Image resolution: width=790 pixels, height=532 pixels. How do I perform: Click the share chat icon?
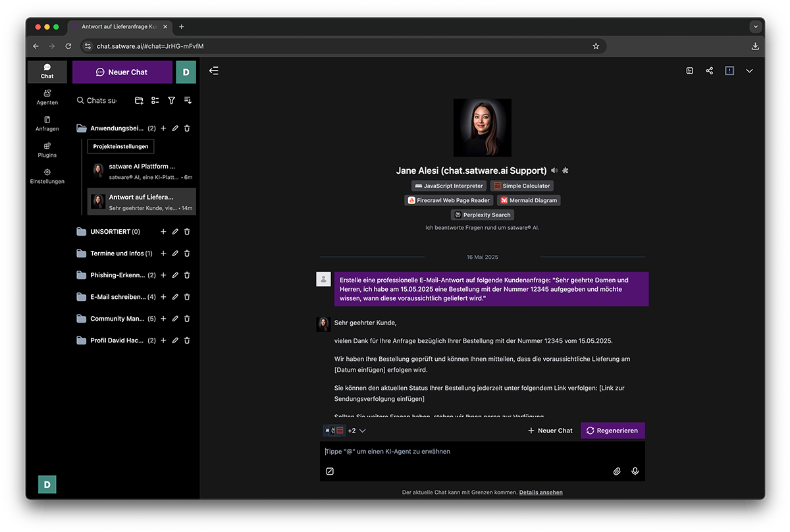(x=709, y=71)
